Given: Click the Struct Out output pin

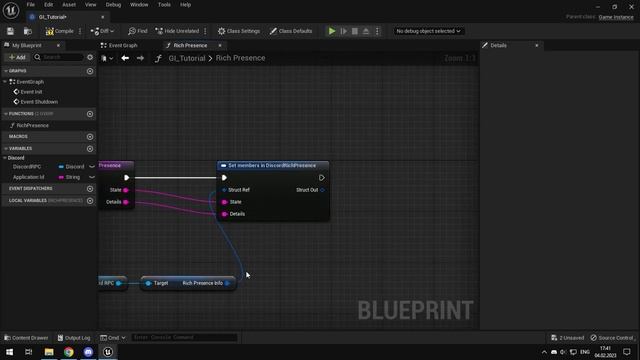Looking at the screenshot, I should tap(322, 190).
